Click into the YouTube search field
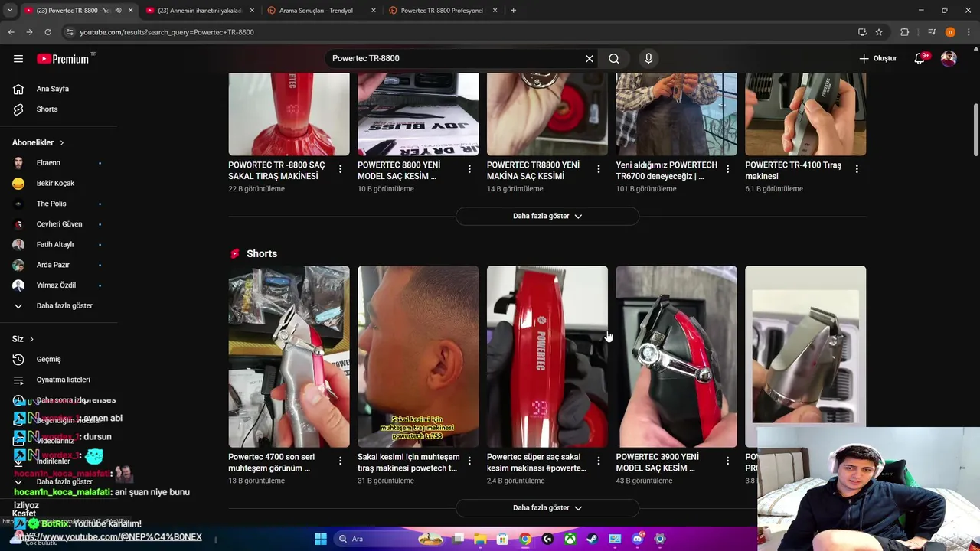Screen dimensions: 980x551 click(456, 58)
